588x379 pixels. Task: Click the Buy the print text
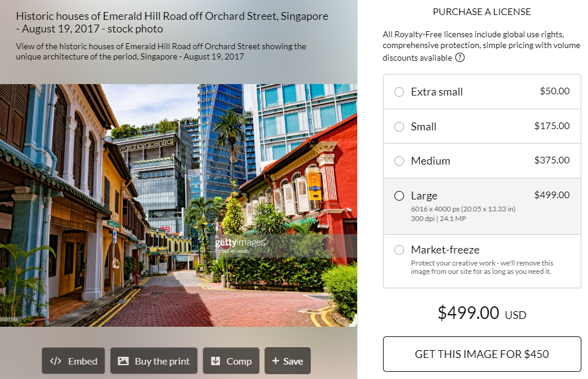[162, 361]
